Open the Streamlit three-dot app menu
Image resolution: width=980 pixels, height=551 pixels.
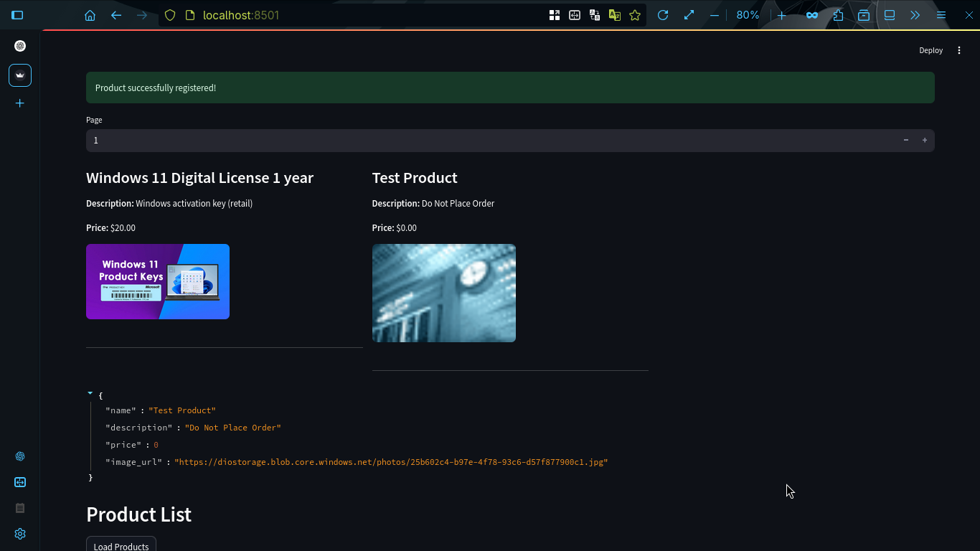click(959, 50)
